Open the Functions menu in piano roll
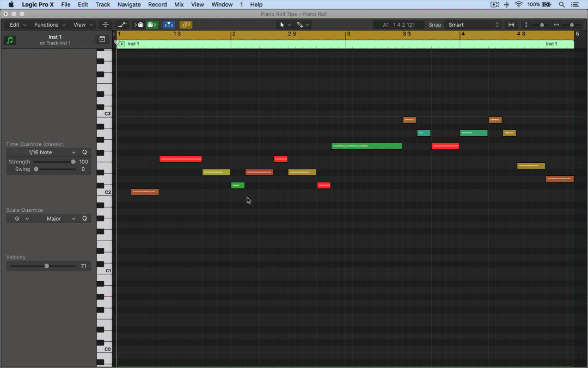The image size is (588, 368). [x=50, y=25]
